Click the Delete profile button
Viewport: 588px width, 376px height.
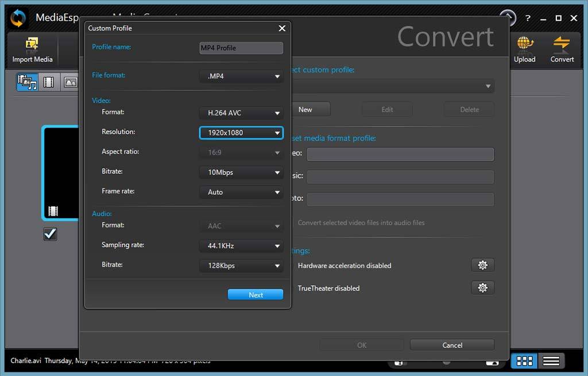pos(469,110)
